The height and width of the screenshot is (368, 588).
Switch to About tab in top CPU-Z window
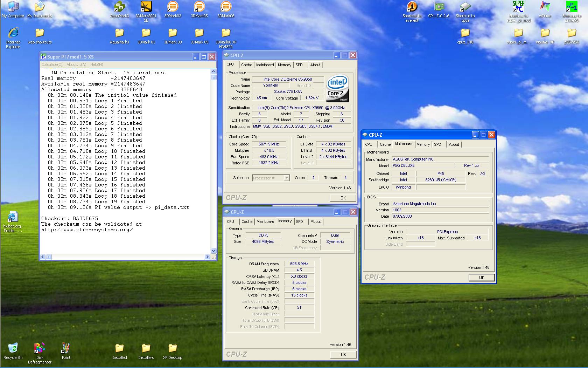315,65
